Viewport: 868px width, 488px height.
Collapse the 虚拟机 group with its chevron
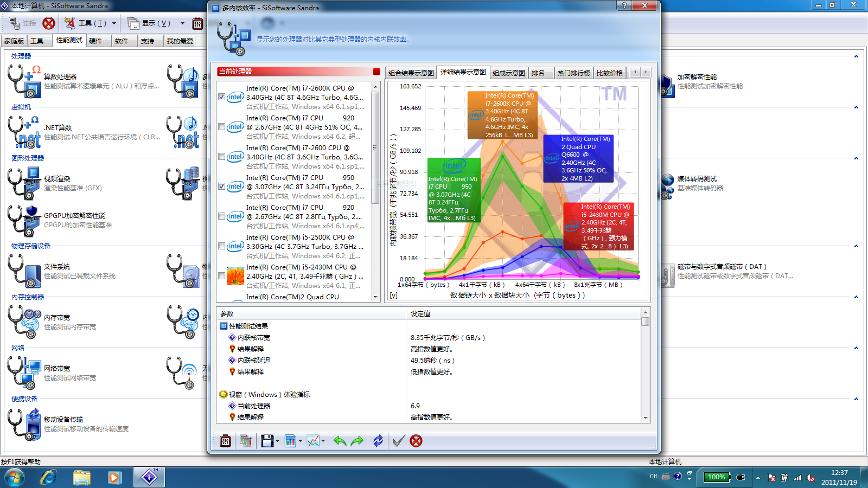(x=856, y=107)
